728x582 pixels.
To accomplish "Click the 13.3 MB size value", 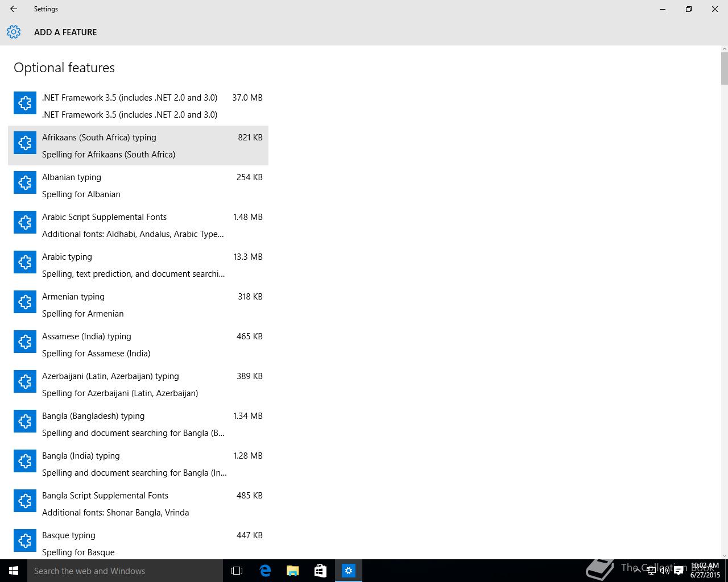I will pyautogui.click(x=248, y=257).
